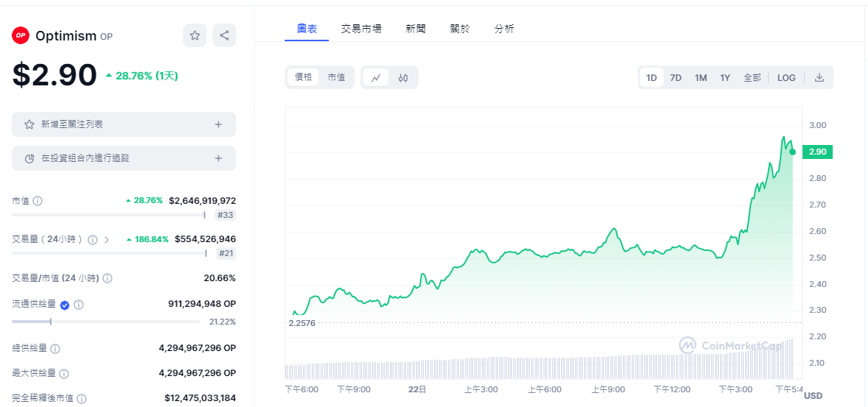Click 911,294,948 OP supply value
The height and width of the screenshot is (407, 868).
202,304
